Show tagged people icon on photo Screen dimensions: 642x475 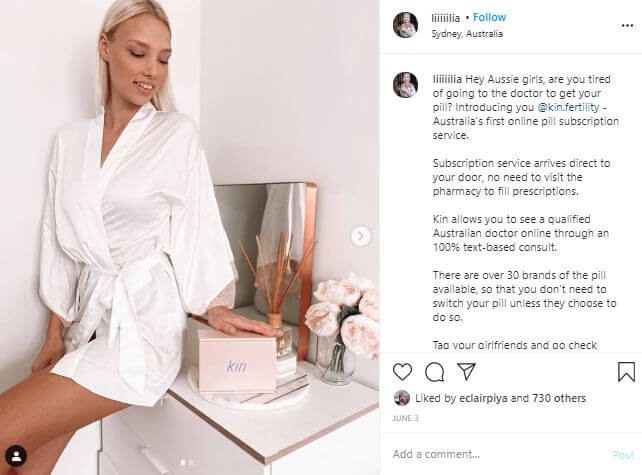(x=16, y=456)
